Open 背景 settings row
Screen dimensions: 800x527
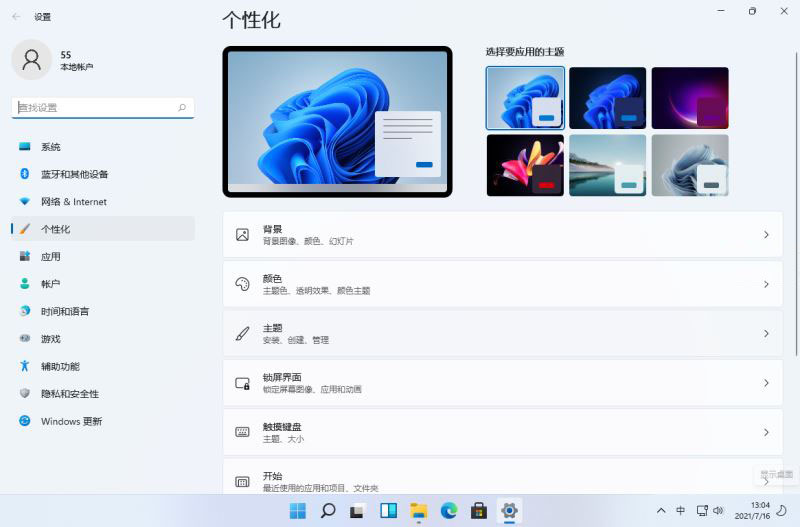tap(503, 235)
